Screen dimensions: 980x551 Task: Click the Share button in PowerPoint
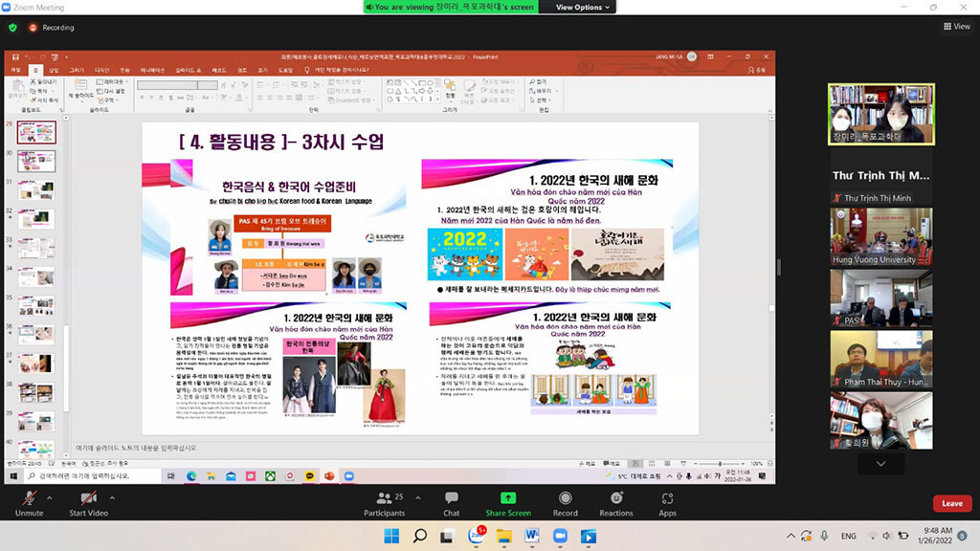pyautogui.click(x=756, y=70)
